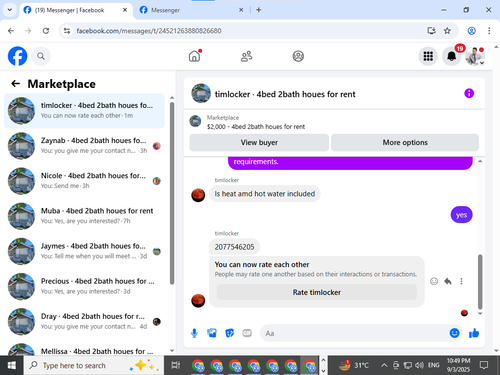This screenshot has width=500, height=375.
Task: Open the Jaymes conversation
Action: pos(84,251)
